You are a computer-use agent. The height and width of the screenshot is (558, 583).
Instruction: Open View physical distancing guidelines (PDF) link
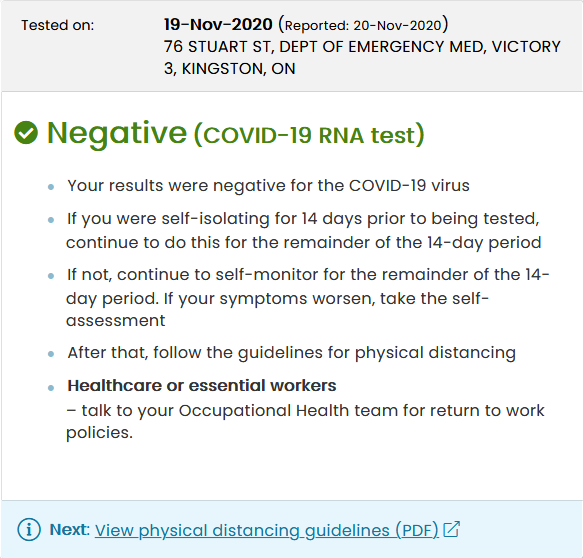pyautogui.click(x=267, y=530)
